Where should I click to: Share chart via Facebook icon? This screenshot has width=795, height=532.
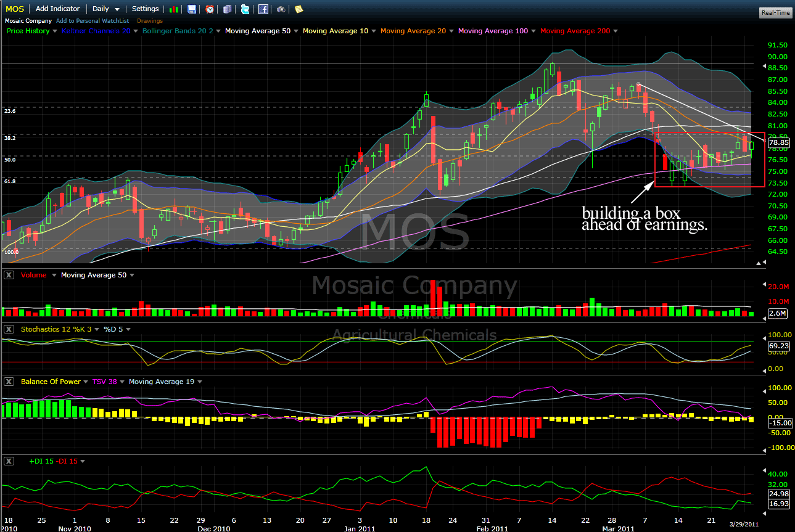pos(263,9)
